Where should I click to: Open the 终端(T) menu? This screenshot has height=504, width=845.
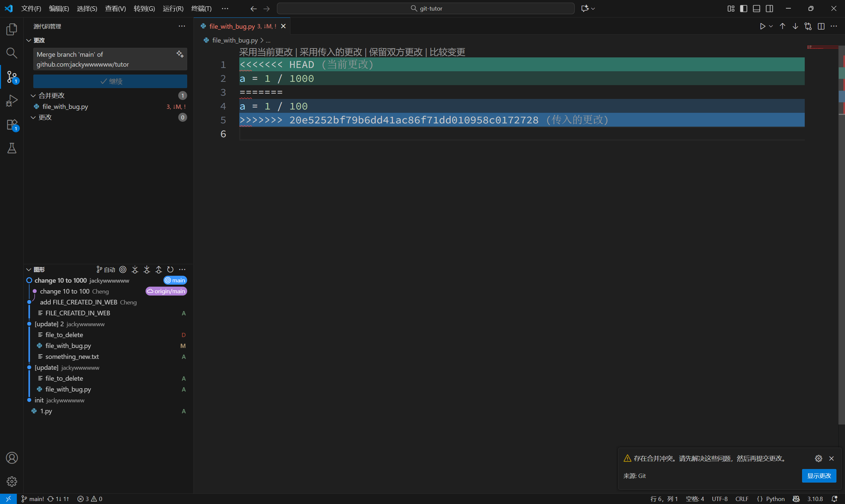tap(201, 9)
